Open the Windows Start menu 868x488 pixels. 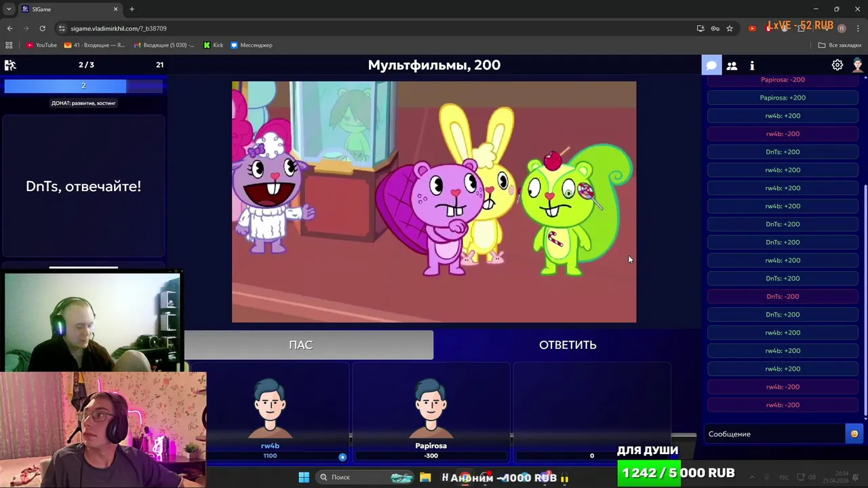pos(304,477)
